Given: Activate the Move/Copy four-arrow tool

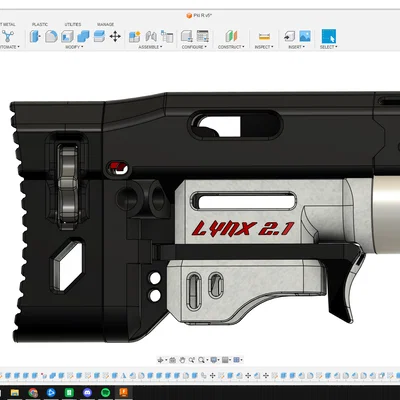Looking at the screenshot, I should pos(115,36).
